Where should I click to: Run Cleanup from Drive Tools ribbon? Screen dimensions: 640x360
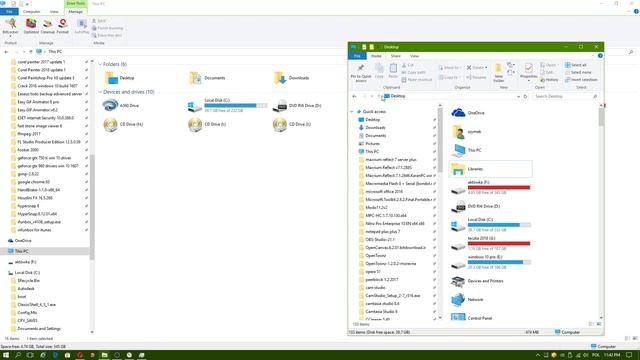[48, 27]
